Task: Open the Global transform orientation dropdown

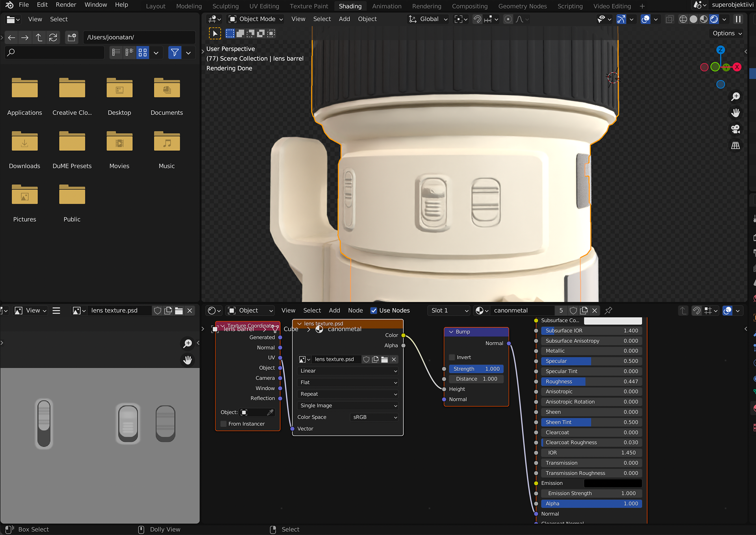Action: [x=428, y=19]
